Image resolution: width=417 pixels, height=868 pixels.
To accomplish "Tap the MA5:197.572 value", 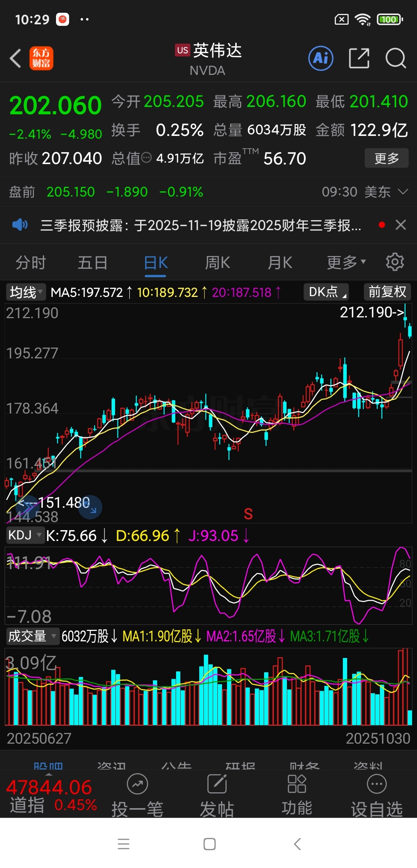I will (87, 292).
